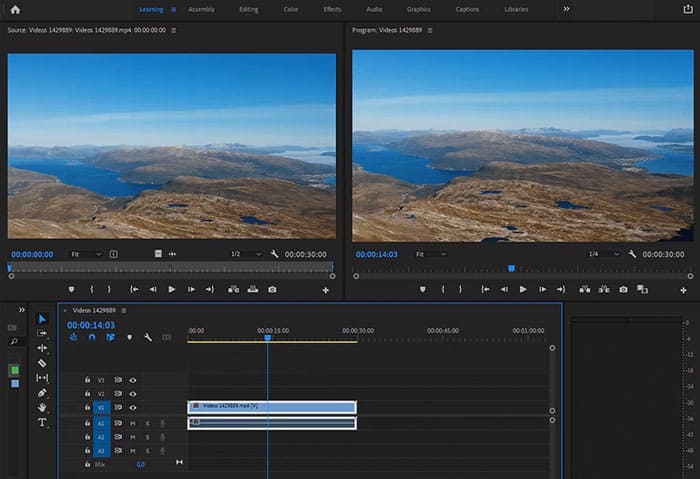Click Insert button in Source monitor
Viewport: 700px width, 479px height.
(x=233, y=289)
